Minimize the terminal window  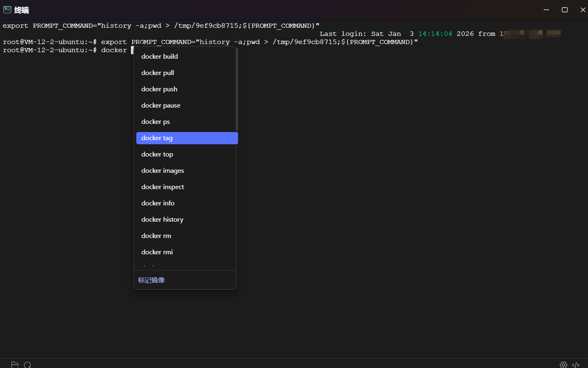pyautogui.click(x=546, y=10)
